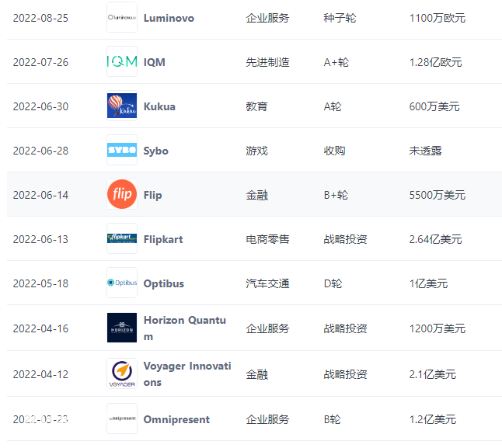The height and width of the screenshot is (448, 502).
Task: Click amount 1.2亿美元
Action: (433, 419)
